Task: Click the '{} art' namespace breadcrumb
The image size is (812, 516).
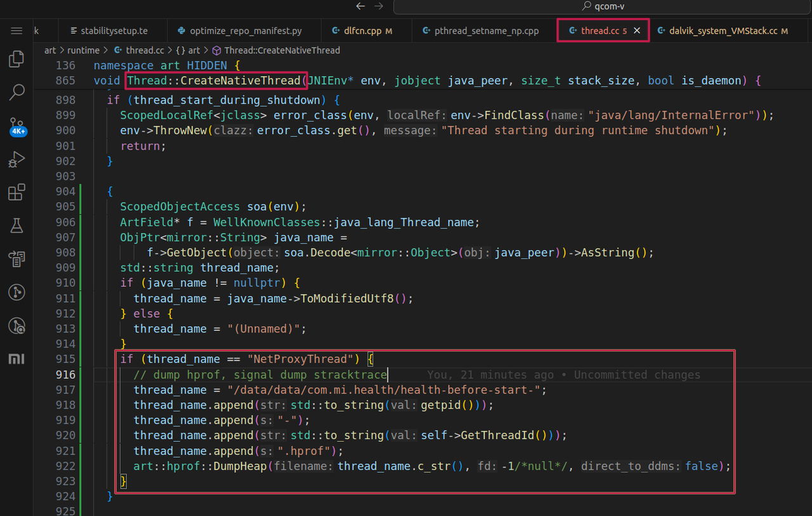Action: click(188, 50)
